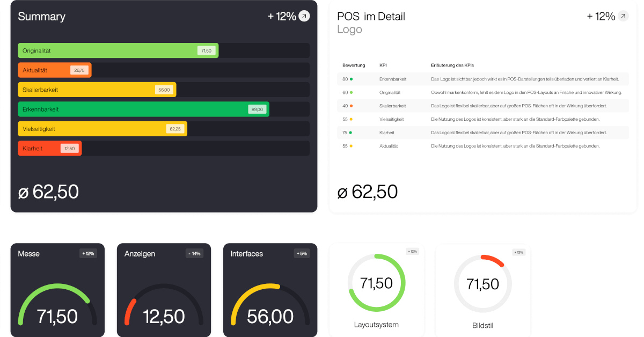Click the 89,00 value on the Erkennbarkeit bar
Screen dimensions: 644x337
pos(257,109)
